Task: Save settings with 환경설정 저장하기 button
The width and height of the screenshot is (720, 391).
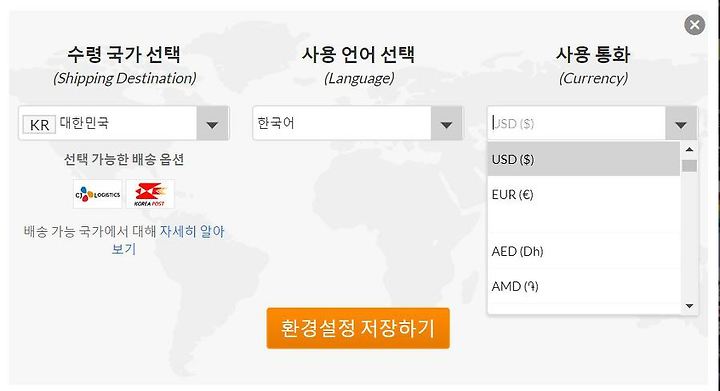Action: tap(358, 328)
